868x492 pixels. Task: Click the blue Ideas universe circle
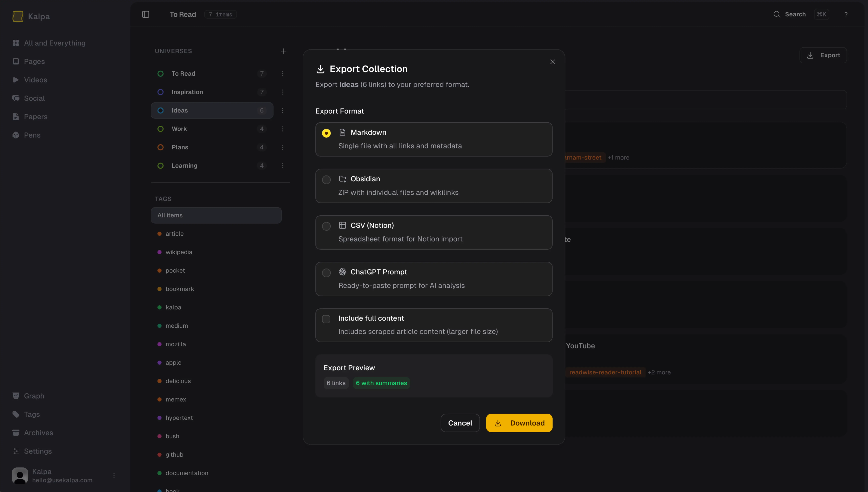coord(160,110)
